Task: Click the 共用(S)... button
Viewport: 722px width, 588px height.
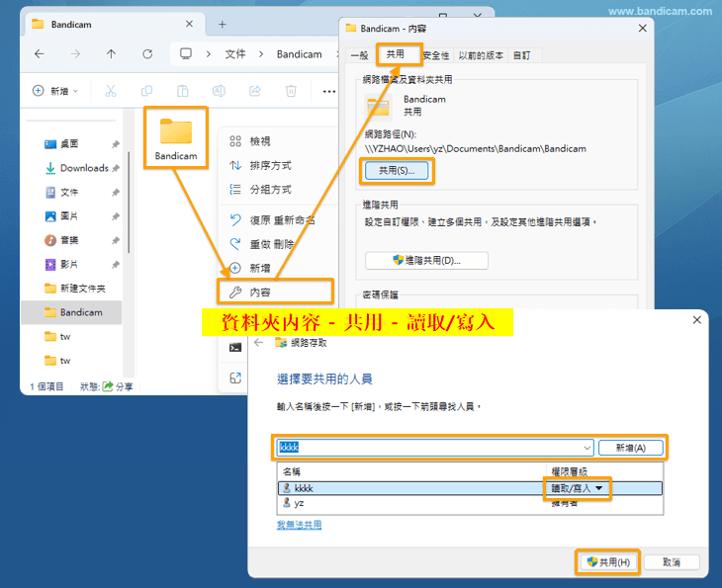Action: pos(397,171)
